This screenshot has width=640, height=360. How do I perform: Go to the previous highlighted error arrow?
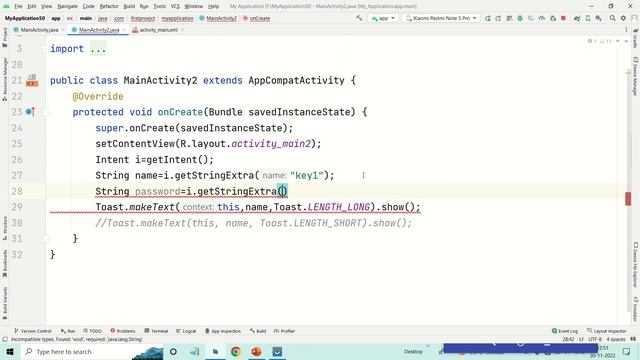(x=618, y=41)
